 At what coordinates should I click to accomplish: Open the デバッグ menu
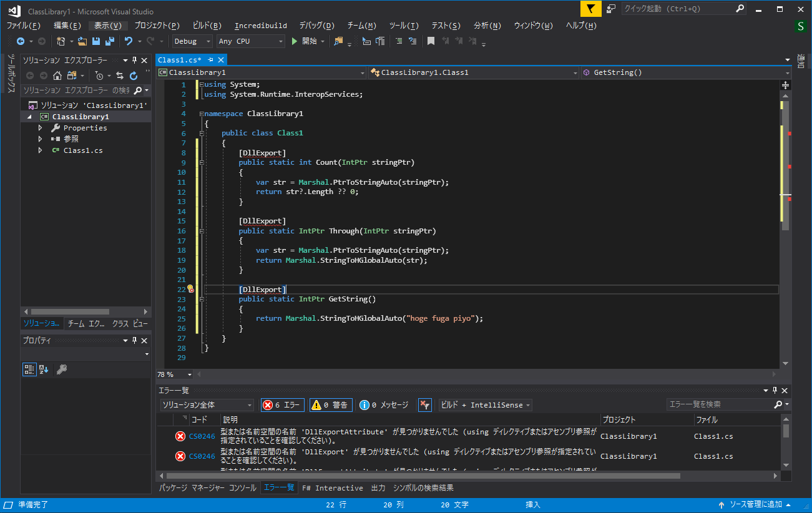click(x=316, y=26)
